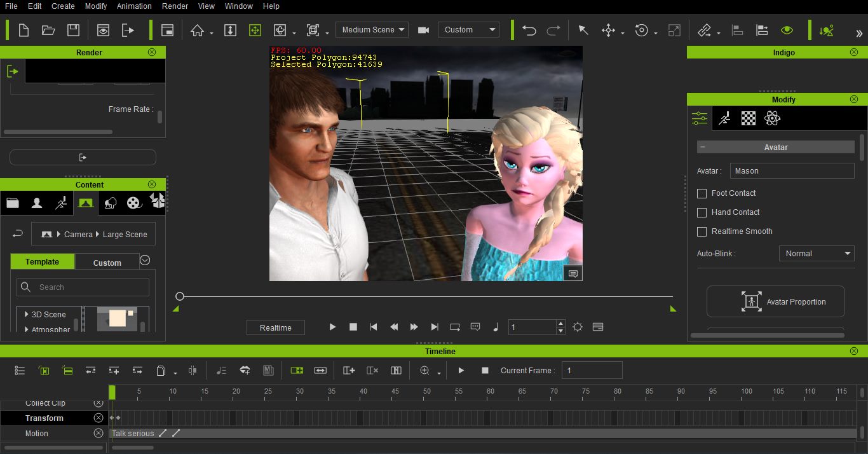
Task: Open the Actor content tab icon
Action: [x=37, y=203]
